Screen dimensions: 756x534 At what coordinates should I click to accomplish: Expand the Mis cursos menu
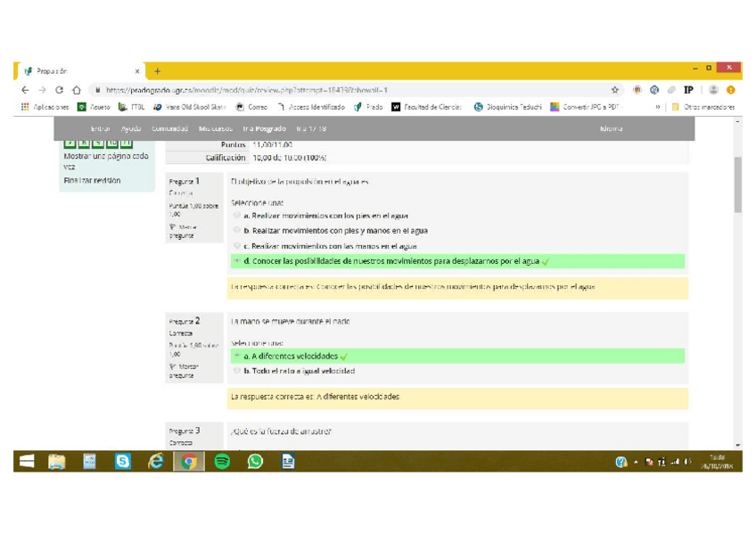pos(216,128)
